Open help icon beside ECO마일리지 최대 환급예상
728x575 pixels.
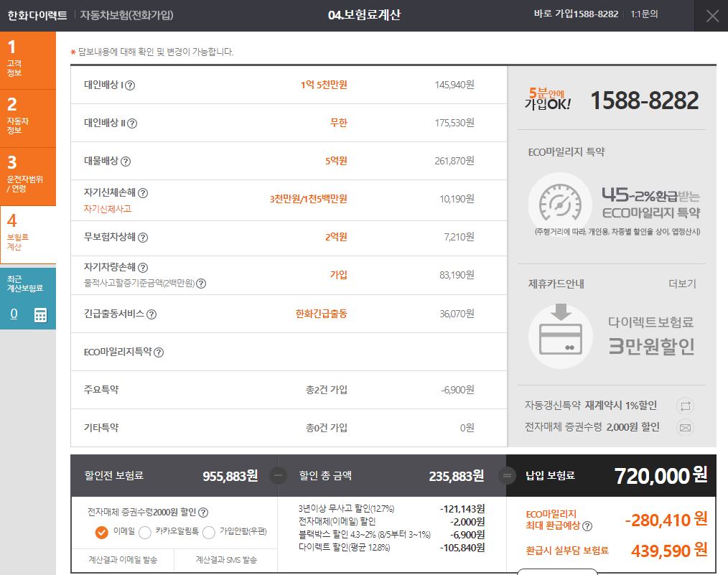(x=587, y=526)
